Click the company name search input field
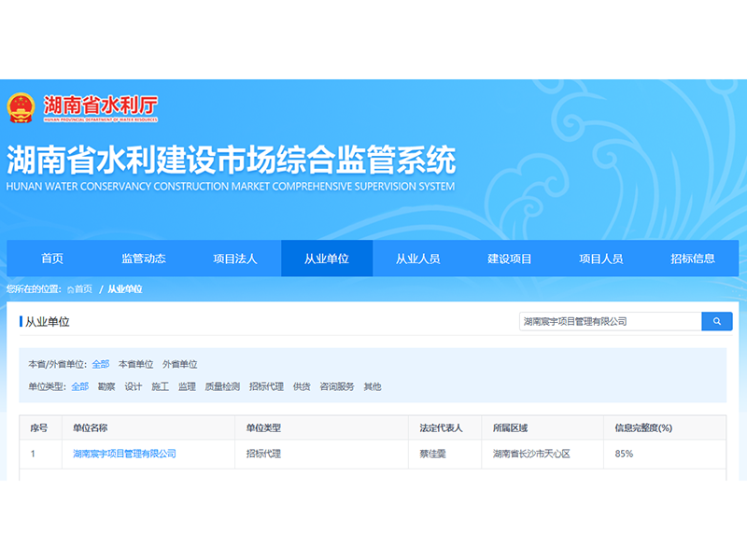This screenshot has height=560, width=747. click(x=610, y=321)
